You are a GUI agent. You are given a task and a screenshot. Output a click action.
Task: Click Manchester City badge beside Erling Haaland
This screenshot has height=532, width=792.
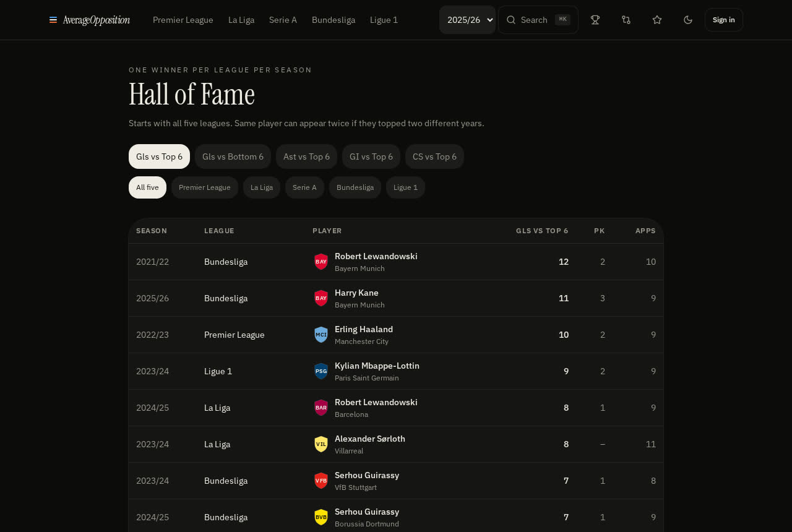pos(321,335)
